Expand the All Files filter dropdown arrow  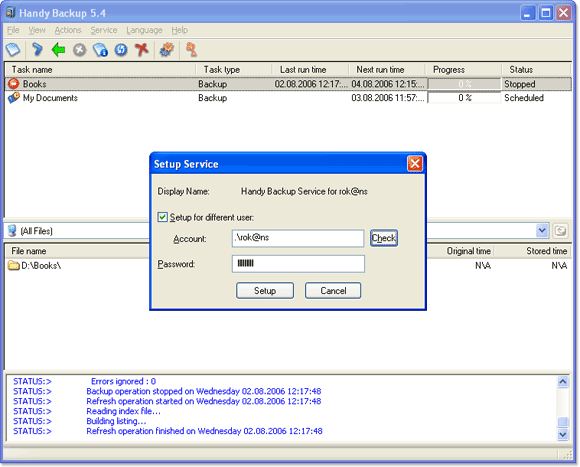[542, 231]
